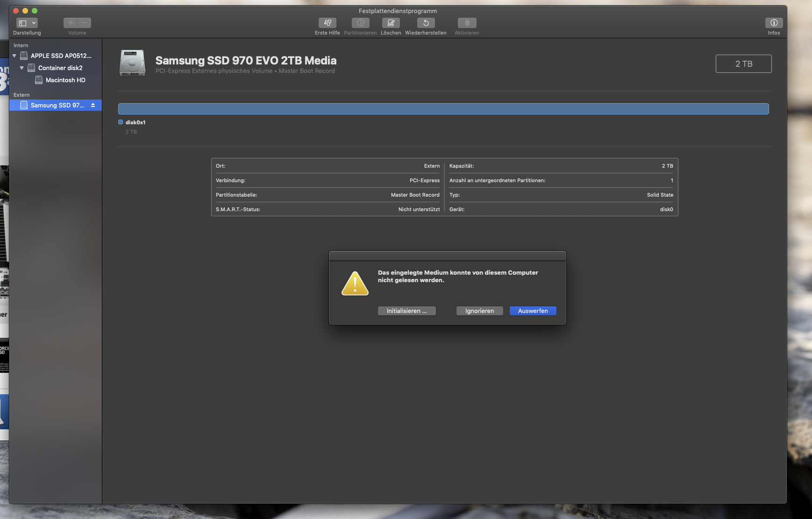Select Samsung SSD 97... external disk
The width and height of the screenshot is (812, 519).
point(55,105)
